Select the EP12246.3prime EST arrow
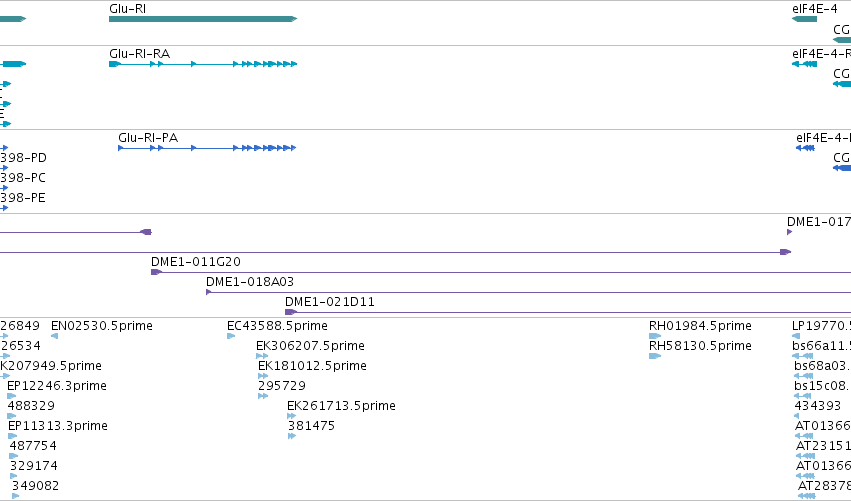 click(11, 396)
